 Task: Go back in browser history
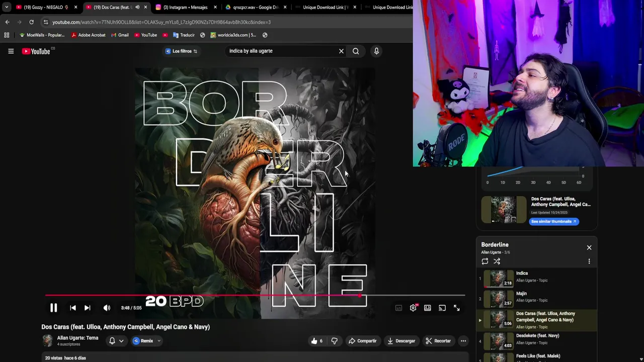click(7, 22)
